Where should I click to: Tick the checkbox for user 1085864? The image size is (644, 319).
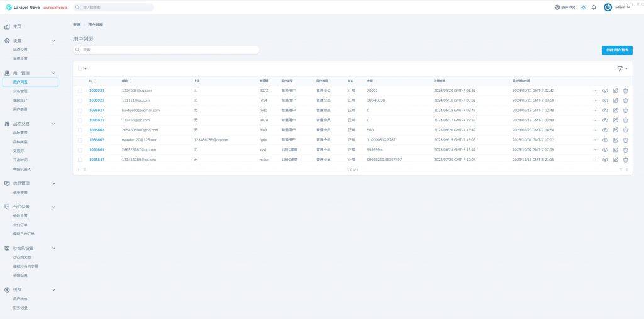click(x=80, y=150)
